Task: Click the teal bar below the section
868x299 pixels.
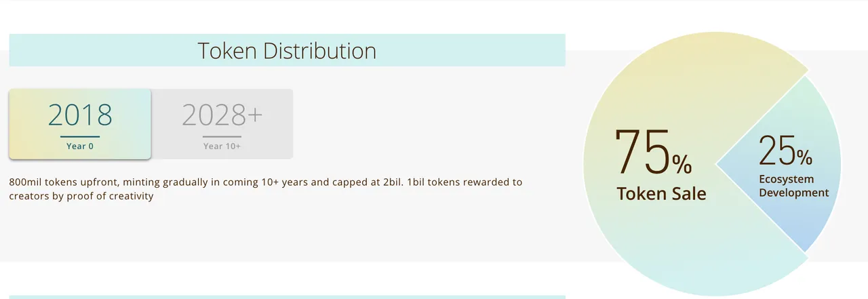Action: 287,297
